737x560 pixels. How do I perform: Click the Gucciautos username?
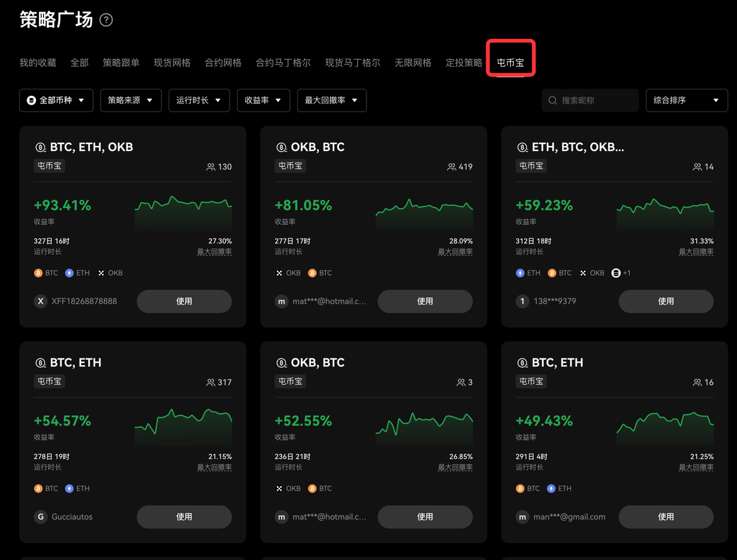tap(72, 517)
